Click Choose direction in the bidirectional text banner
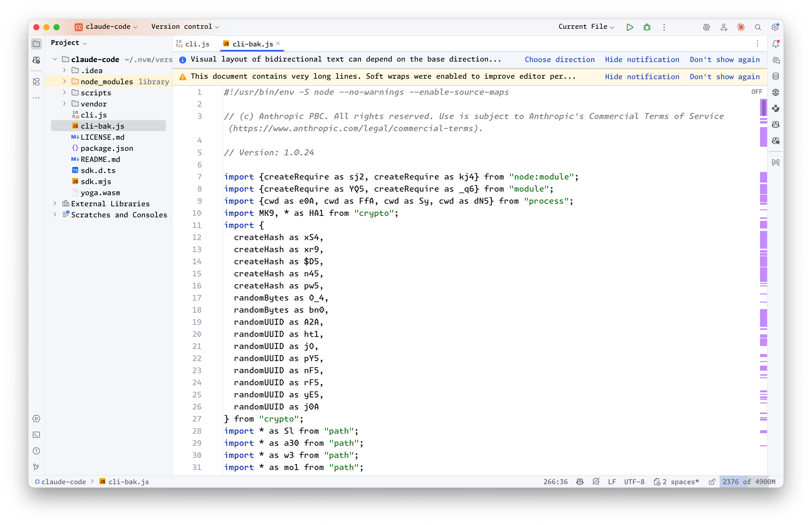This screenshot has height=525, width=812. tap(560, 59)
